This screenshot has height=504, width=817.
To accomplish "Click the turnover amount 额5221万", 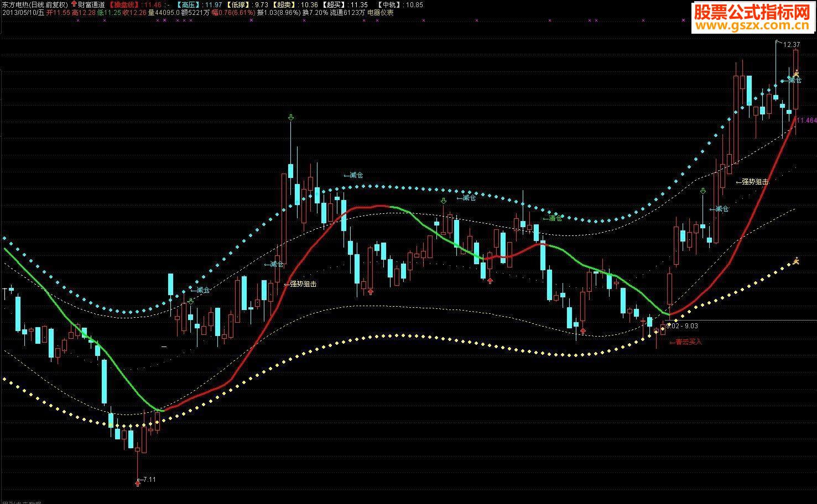I will [x=195, y=12].
